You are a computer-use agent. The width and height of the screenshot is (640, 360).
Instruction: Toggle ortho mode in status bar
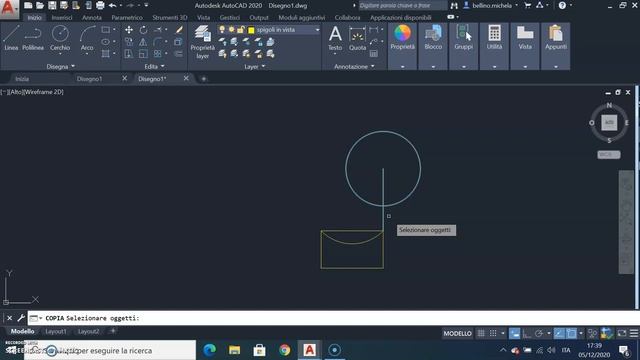point(527,333)
